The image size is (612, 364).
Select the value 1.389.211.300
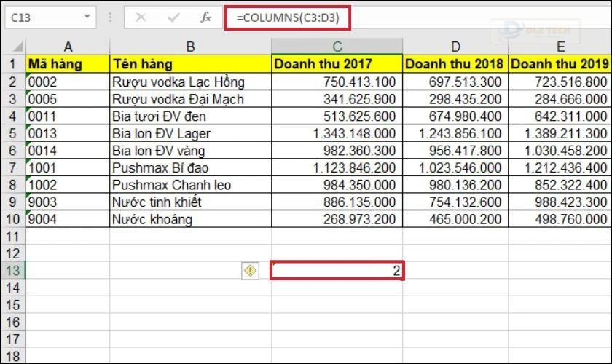[x=560, y=133]
